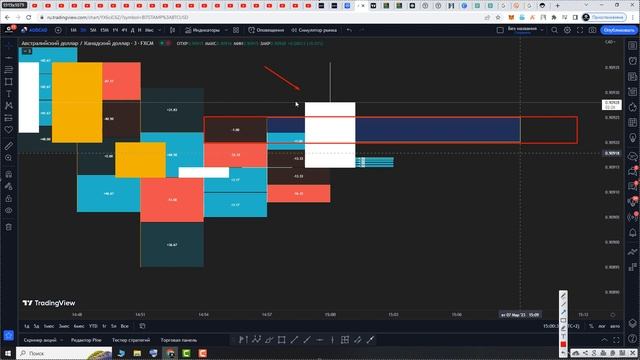Expand the Скринер акций dropdown arrow
The width and height of the screenshot is (640, 360).
62,340
